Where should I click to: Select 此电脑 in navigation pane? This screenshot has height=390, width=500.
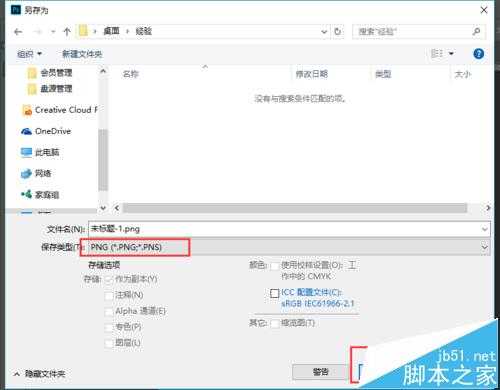tap(40, 152)
